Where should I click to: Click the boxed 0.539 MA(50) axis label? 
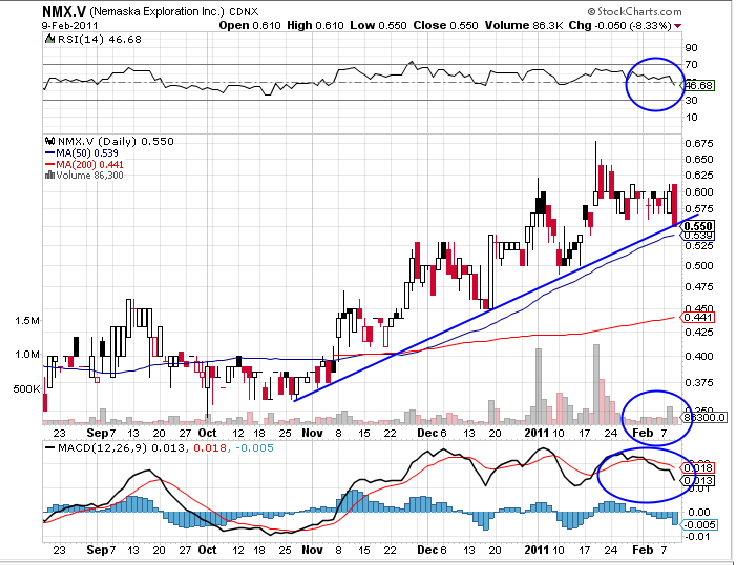pos(699,235)
